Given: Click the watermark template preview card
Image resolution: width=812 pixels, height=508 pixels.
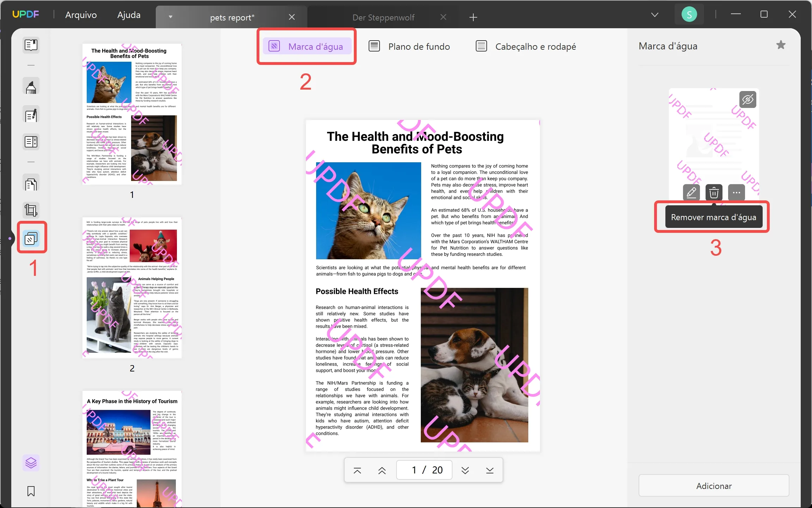Looking at the screenshot, I should (714, 145).
